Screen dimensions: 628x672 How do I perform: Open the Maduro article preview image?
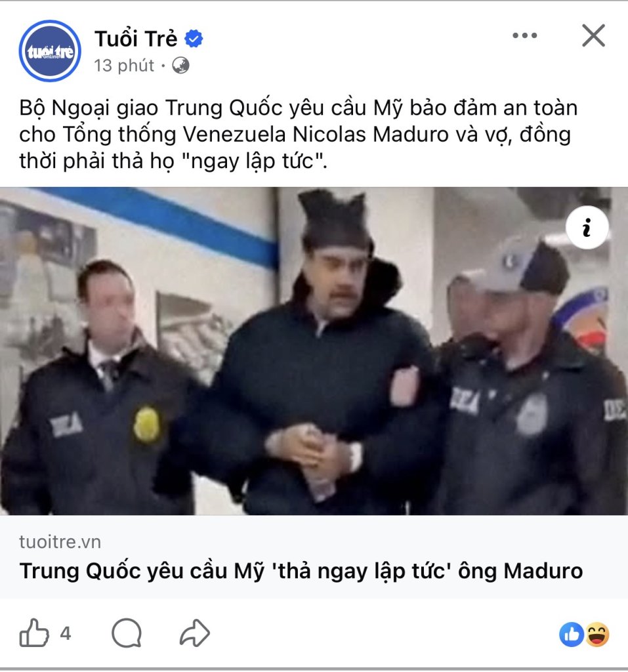[x=314, y=351]
